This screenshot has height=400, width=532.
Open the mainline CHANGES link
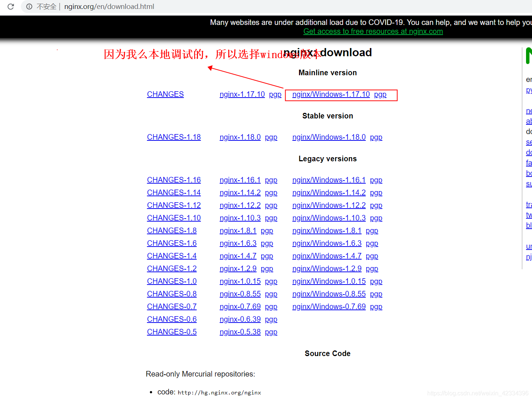pos(165,94)
